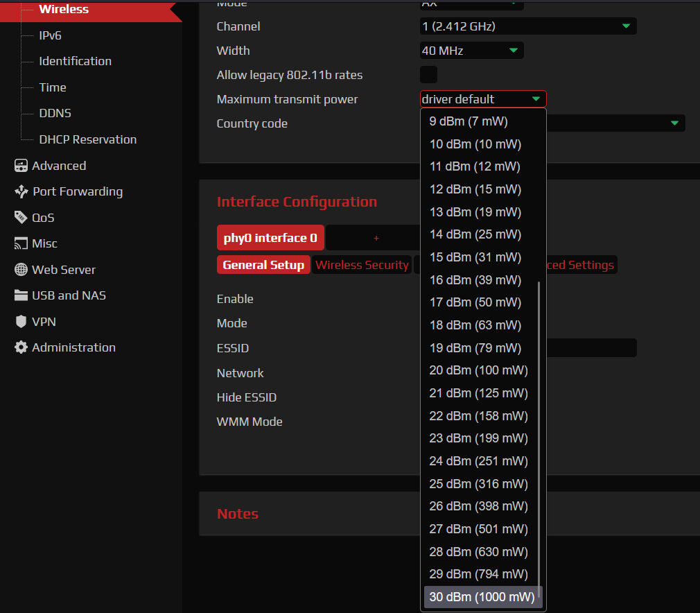The width and height of the screenshot is (700, 613).
Task: Choose 22 dBm (158 mW) power
Action: [x=481, y=415]
